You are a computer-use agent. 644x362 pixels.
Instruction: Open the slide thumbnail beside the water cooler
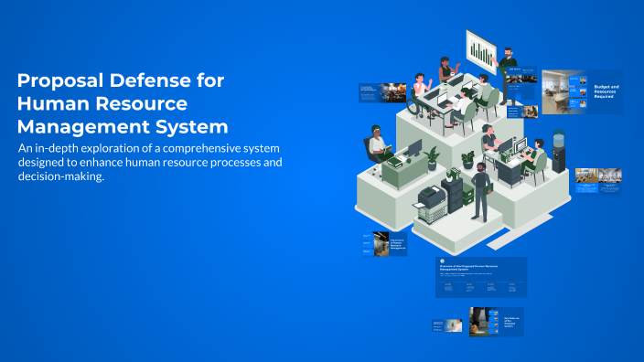[598, 181]
